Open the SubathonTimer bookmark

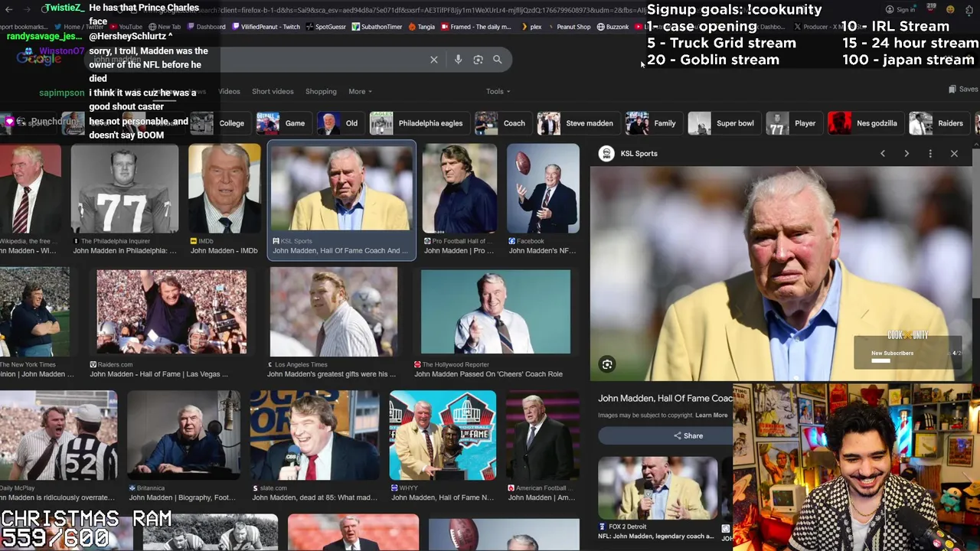[x=377, y=27]
